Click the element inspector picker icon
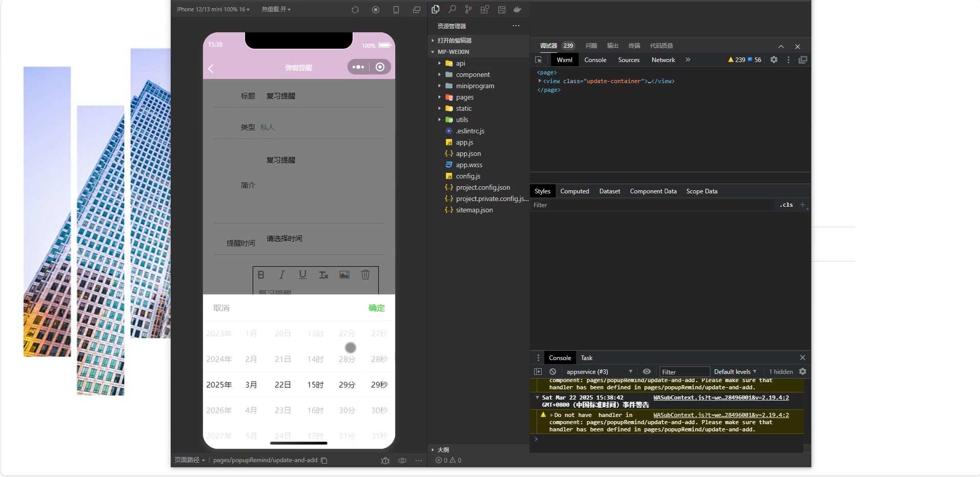980x477 pixels. click(538, 60)
